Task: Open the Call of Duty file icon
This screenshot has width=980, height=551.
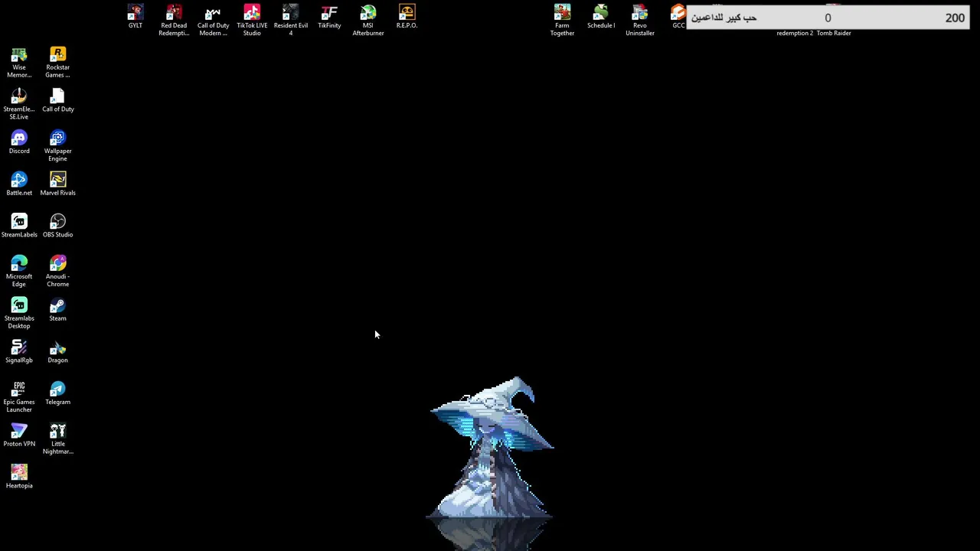Action: (x=57, y=100)
